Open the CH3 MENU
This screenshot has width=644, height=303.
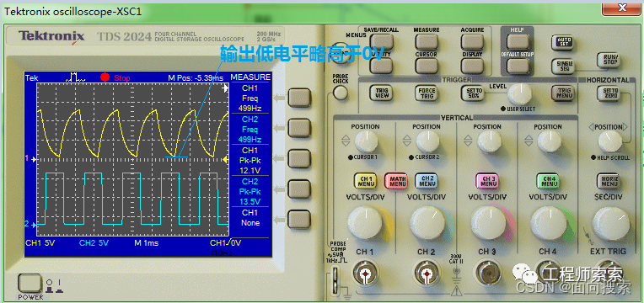click(488, 181)
